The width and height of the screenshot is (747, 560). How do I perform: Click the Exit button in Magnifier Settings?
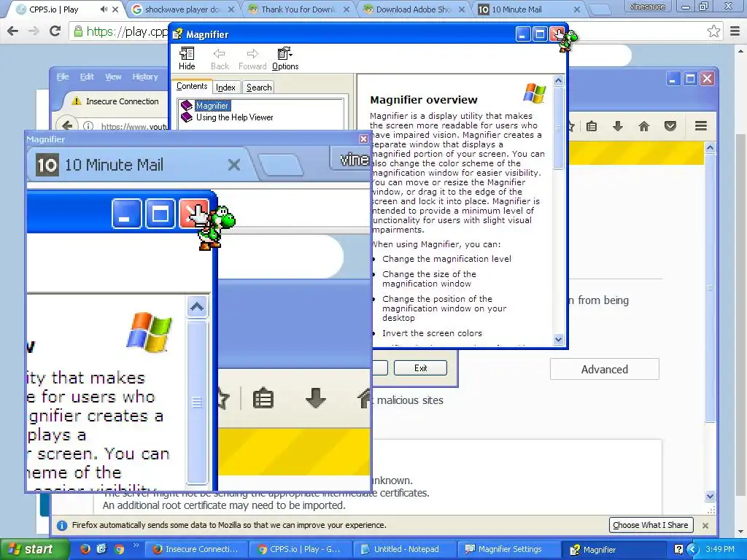[420, 368]
